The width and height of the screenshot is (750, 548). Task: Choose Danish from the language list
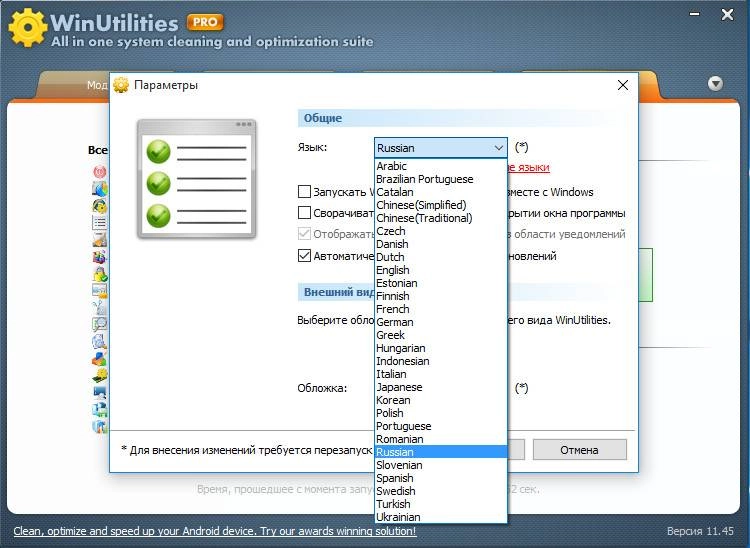coord(441,244)
